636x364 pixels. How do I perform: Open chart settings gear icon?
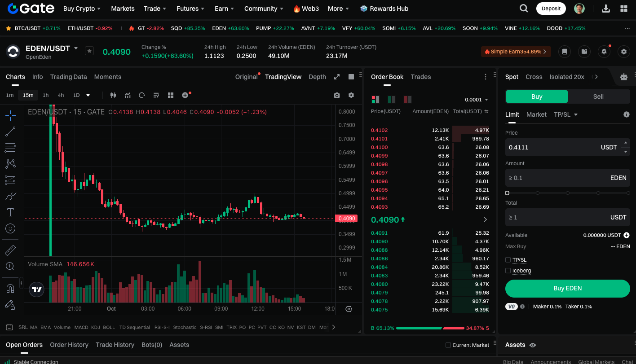[x=351, y=95]
